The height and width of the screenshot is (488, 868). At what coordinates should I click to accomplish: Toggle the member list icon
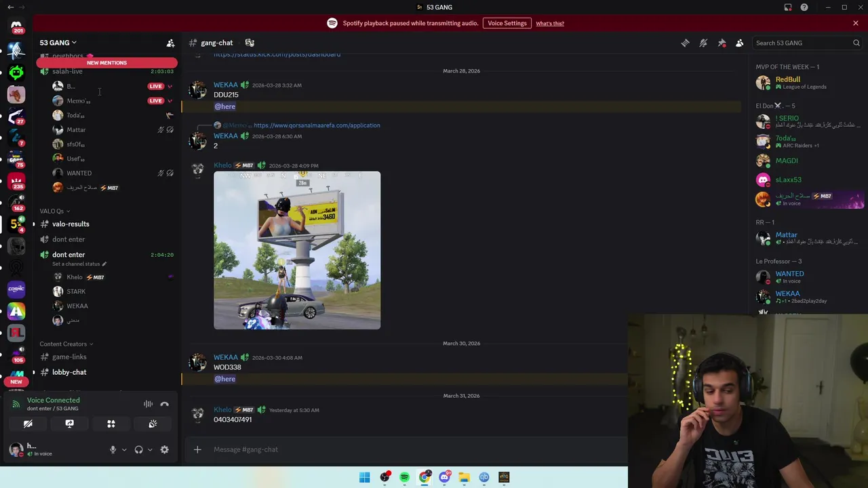click(739, 43)
